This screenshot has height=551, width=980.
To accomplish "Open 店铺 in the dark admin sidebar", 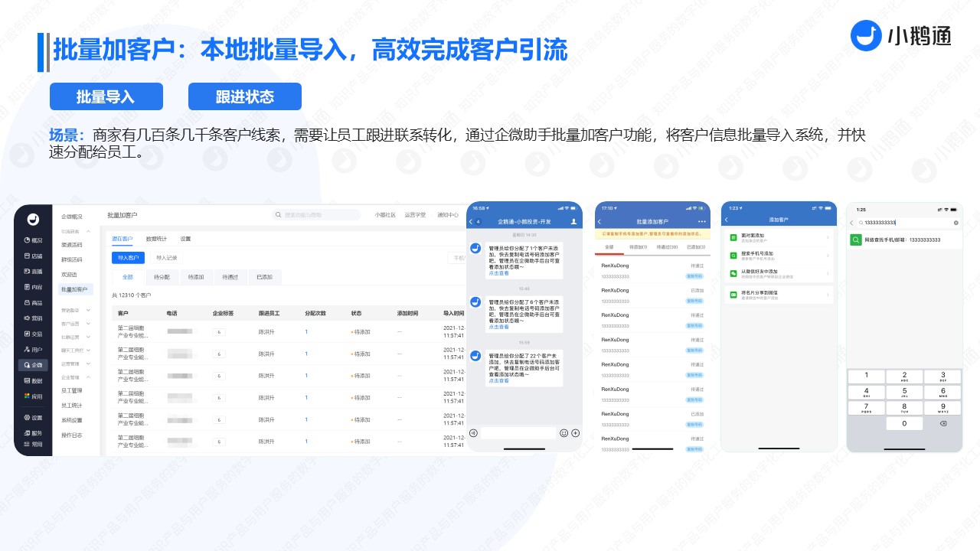I will [x=33, y=256].
